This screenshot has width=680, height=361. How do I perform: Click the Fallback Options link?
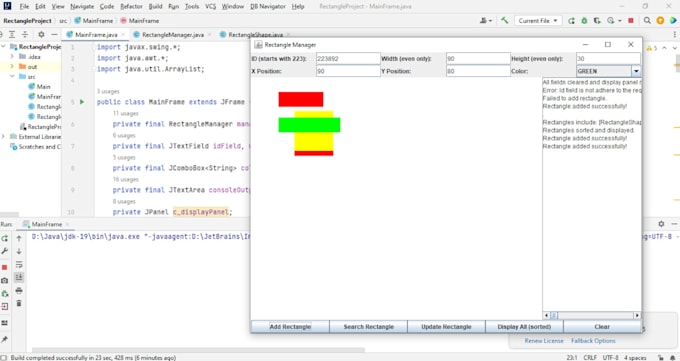point(593,341)
